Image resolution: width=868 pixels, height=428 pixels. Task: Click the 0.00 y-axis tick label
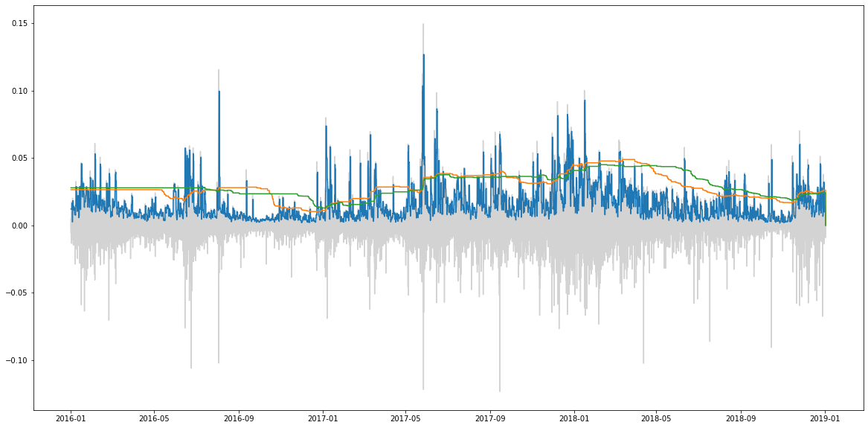[21, 226]
